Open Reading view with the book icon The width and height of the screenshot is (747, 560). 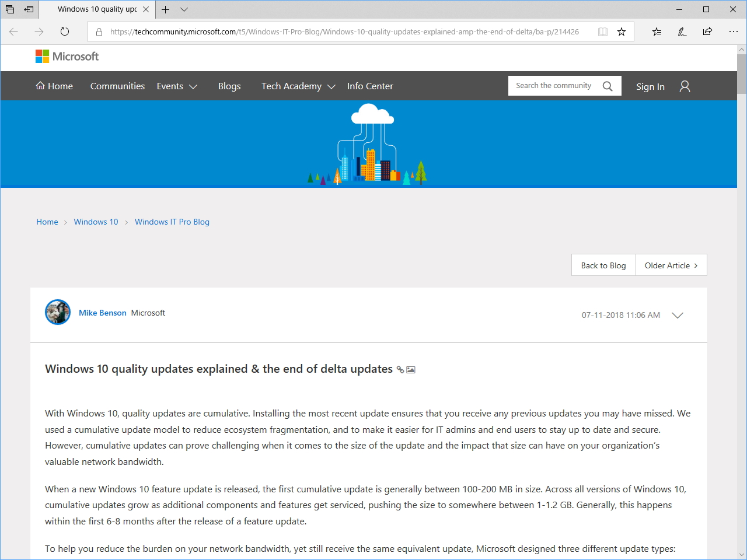coord(603,32)
